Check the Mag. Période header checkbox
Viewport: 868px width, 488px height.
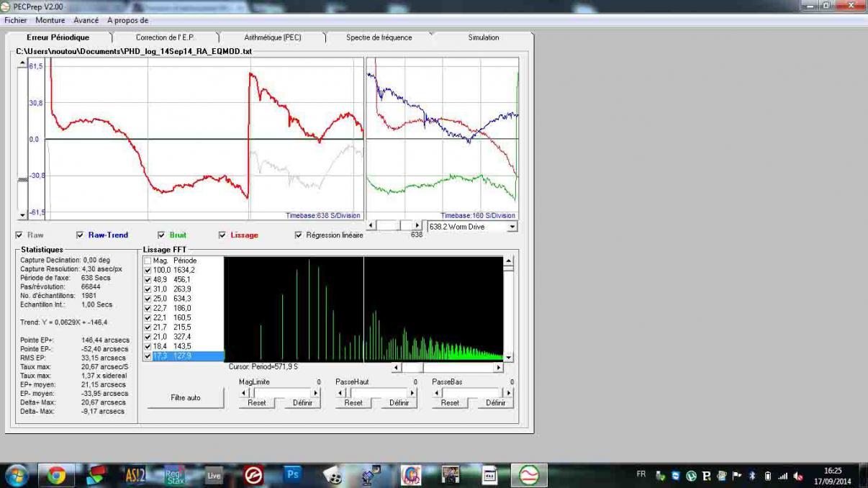pos(148,261)
